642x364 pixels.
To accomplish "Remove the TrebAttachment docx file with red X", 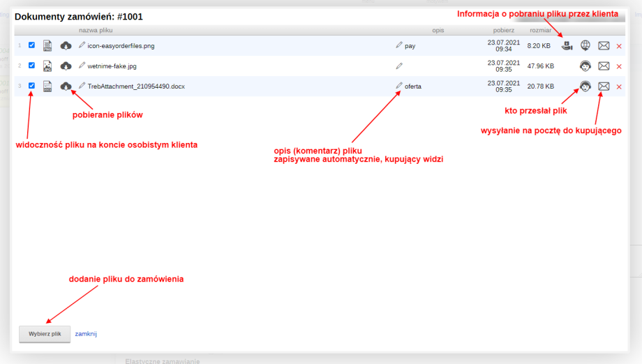I will pos(619,86).
